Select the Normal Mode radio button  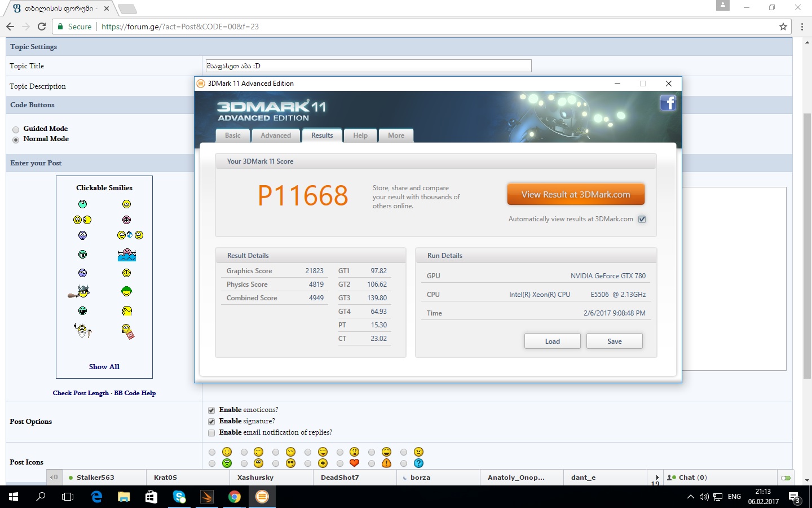point(16,139)
